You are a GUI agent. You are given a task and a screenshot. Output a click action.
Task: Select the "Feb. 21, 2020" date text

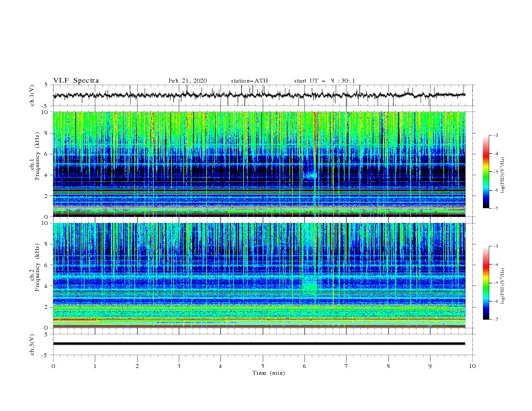click(187, 81)
